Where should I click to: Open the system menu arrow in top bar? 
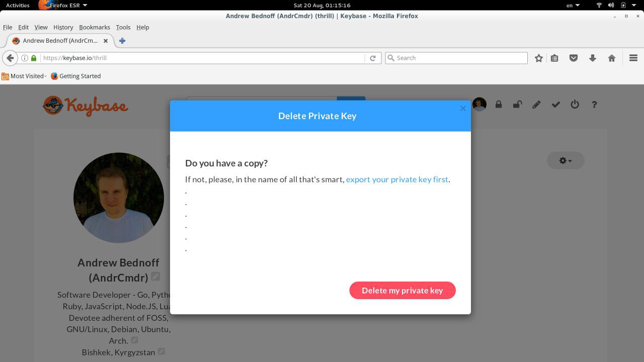click(634, 5)
